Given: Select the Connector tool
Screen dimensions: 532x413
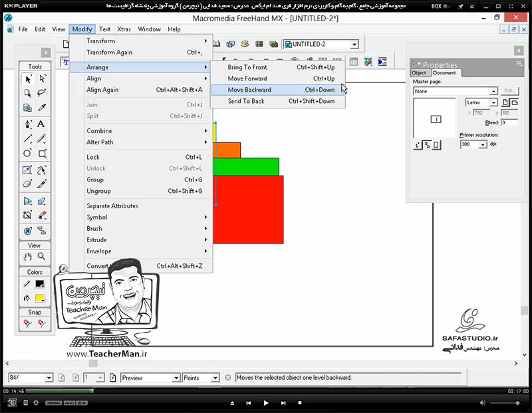Looking at the screenshot, I should (x=42, y=231).
